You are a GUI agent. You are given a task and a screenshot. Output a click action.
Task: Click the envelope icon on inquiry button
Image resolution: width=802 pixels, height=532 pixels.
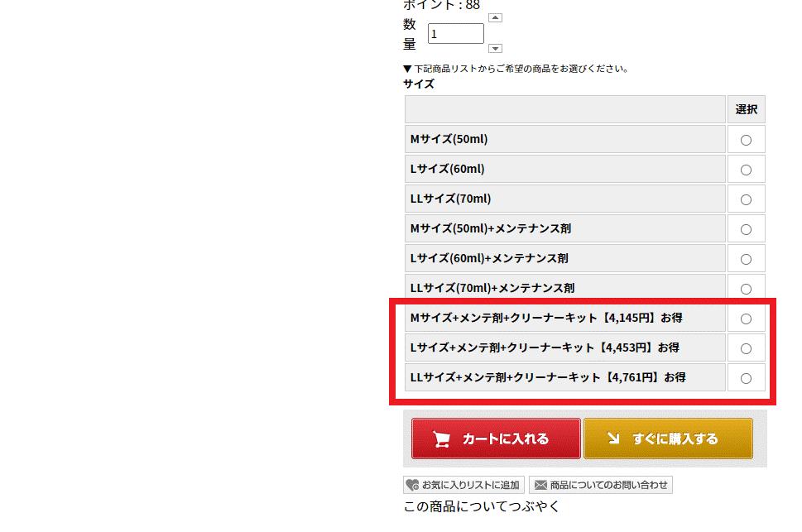pyautogui.click(x=540, y=485)
